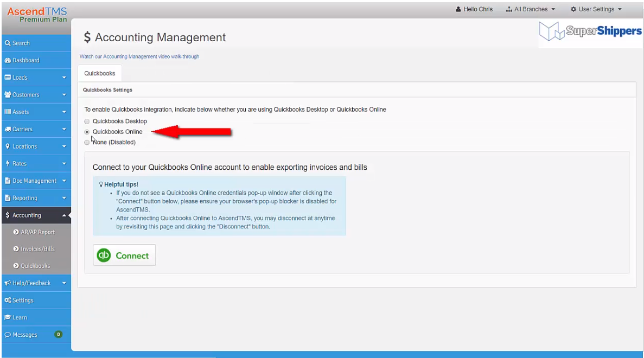644x358 pixels.
Task: Click the User Settings gear icon
Action: point(573,9)
